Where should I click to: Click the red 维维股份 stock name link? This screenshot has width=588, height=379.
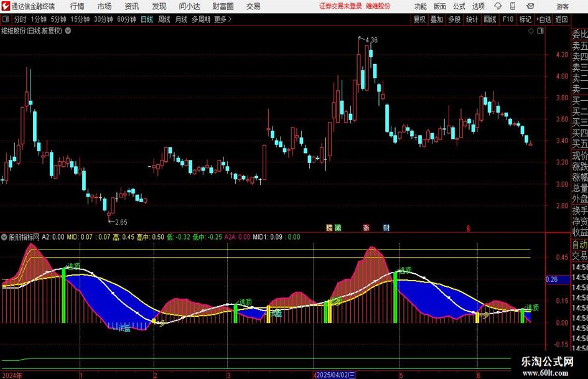[x=378, y=6]
